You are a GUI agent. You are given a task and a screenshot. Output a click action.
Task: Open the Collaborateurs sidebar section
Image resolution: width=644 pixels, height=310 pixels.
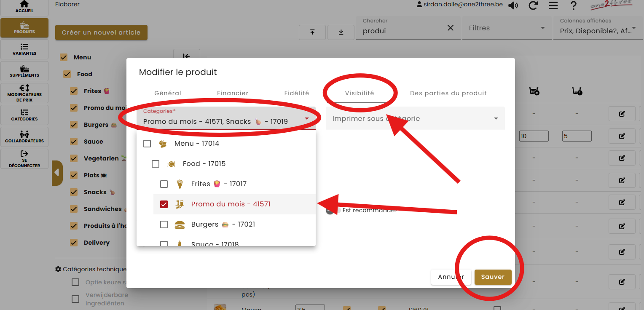pyautogui.click(x=24, y=136)
